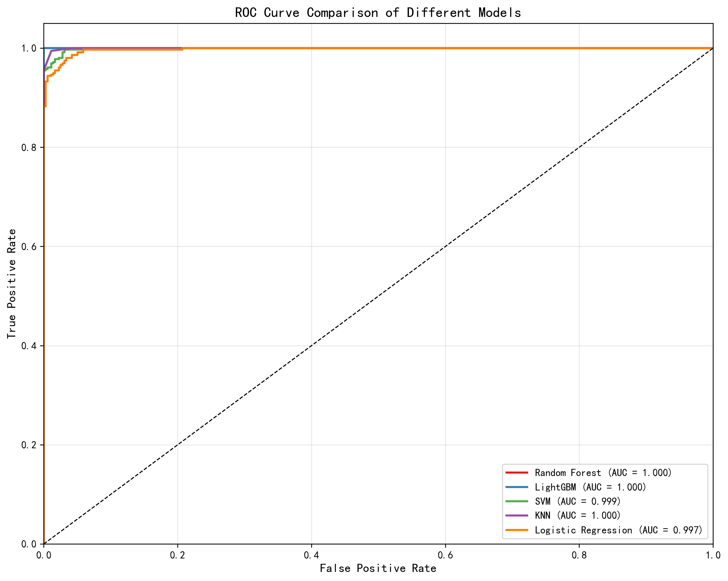Click the False Positive Rate axis label
The height and width of the screenshot is (581, 728).
(378, 568)
